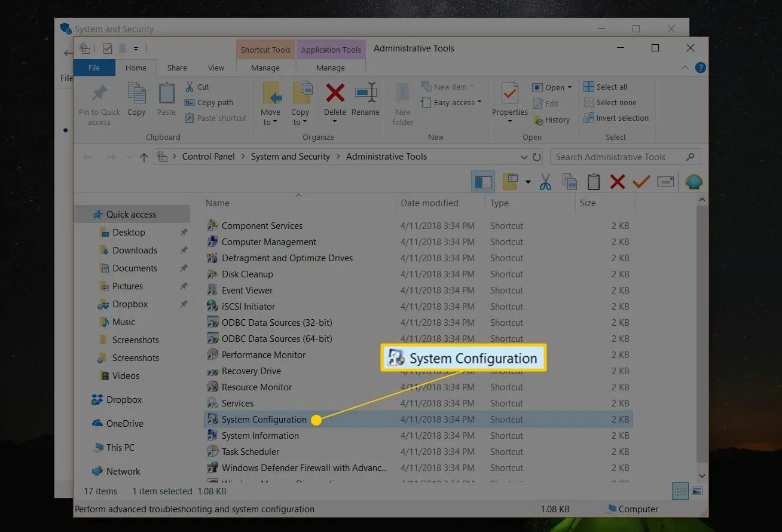Click the scissors icon in lower toolbar
The width and height of the screenshot is (782, 532).
point(545,182)
